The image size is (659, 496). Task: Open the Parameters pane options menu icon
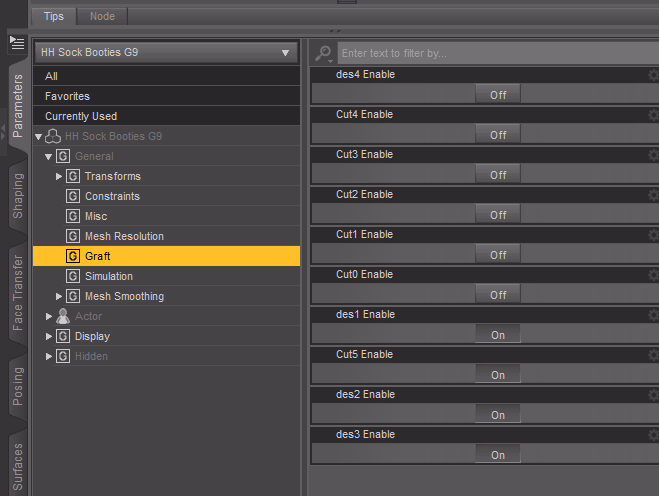[17, 43]
